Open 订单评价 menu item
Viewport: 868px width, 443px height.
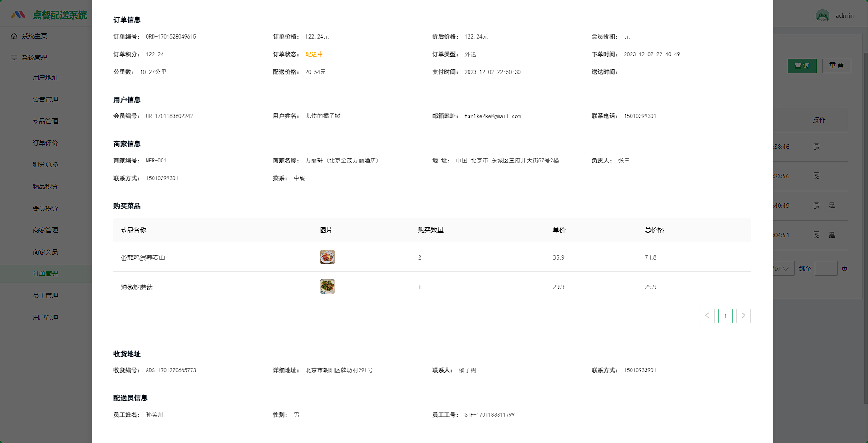[x=46, y=143]
